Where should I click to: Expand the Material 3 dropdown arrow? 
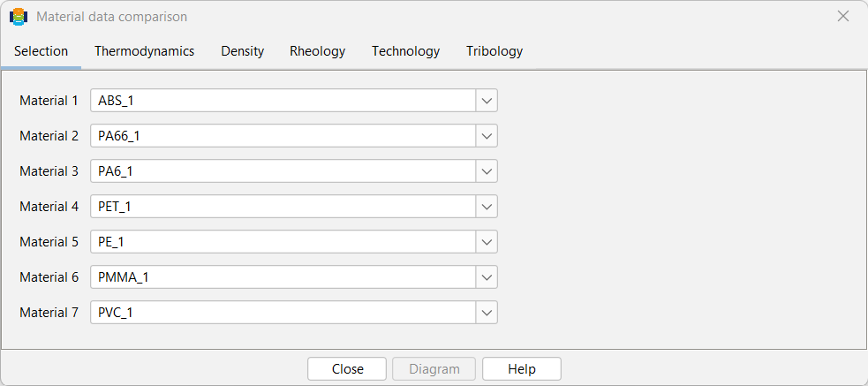coord(487,171)
